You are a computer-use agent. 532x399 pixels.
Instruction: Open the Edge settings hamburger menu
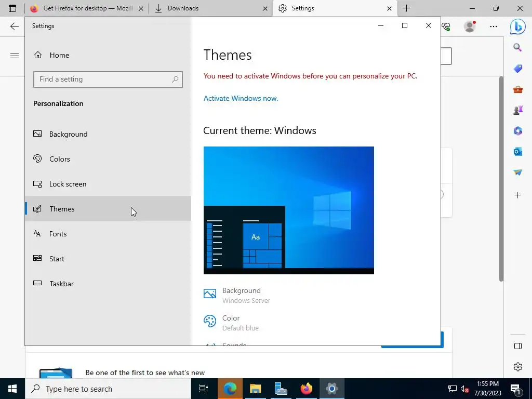(14, 56)
